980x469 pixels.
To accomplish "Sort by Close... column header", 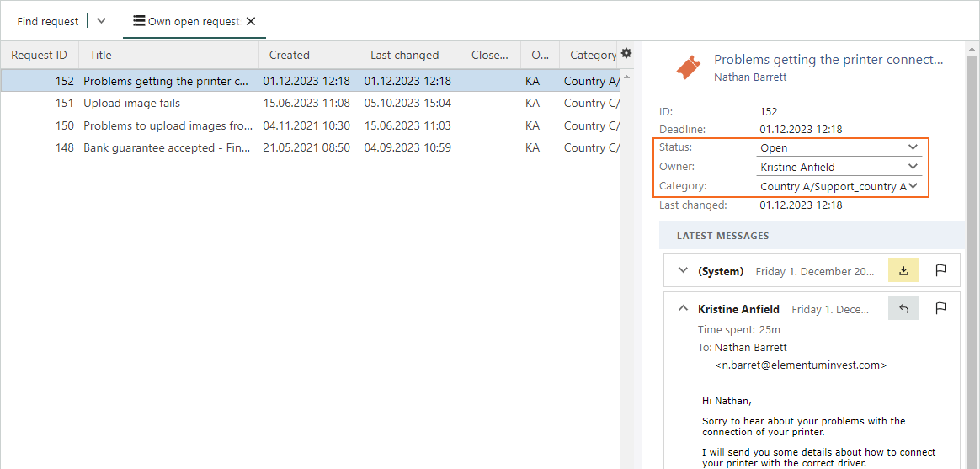I will (x=491, y=55).
